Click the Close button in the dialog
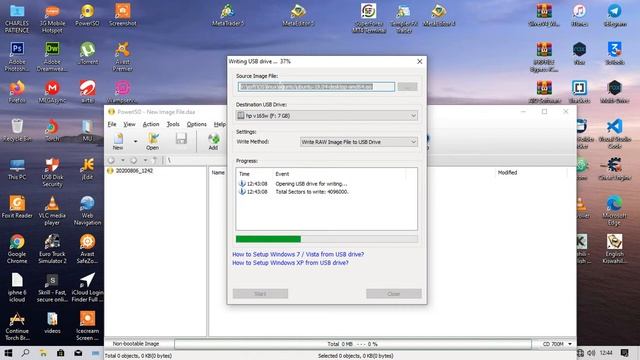 click(393, 293)
